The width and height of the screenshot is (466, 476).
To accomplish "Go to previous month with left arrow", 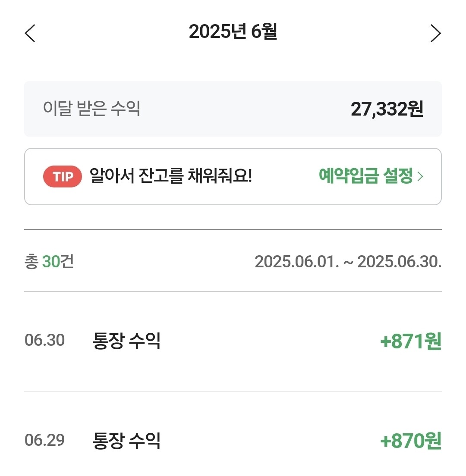I will (30, 33).
